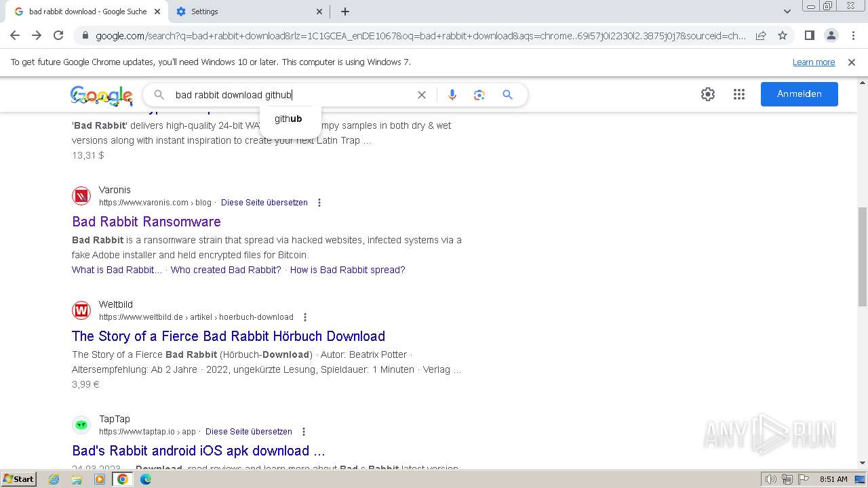
Task: Open Bad Rabbit Ransomware result
Action: [146, 222]
